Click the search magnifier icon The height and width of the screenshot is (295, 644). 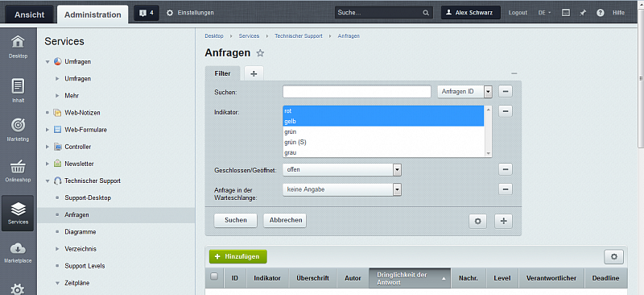tap(426, 13)
